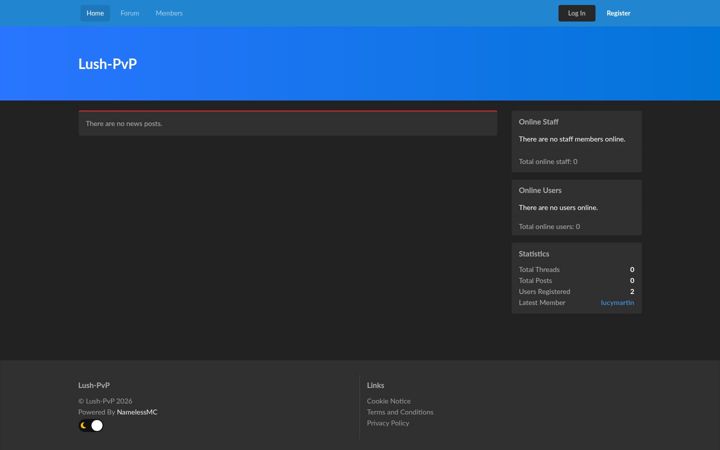Click '© Lush-PvP 2026' copyright text
Viewport: 720px width, 450px height.
click(x=105, y=401)
